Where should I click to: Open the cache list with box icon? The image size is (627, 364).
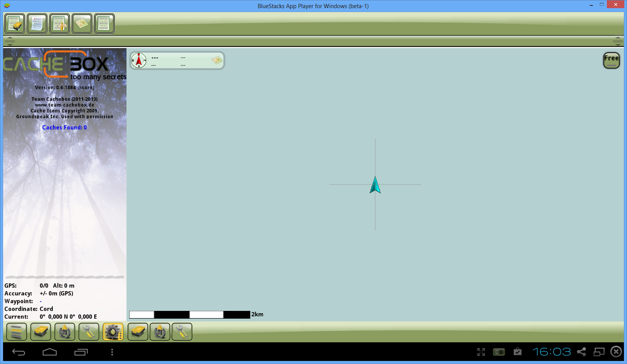(x=15, y=24)
